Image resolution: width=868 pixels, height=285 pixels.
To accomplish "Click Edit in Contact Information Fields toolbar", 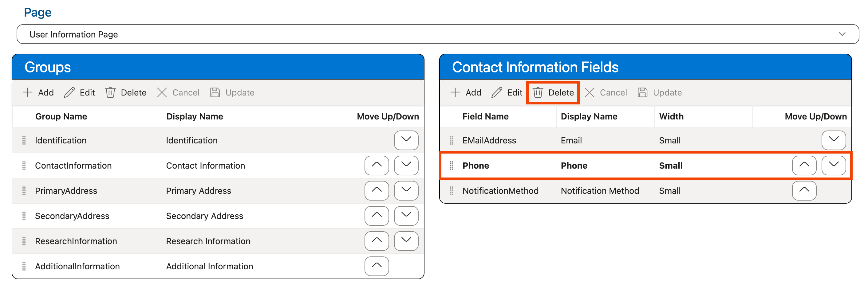I will (x=507, y=92).
